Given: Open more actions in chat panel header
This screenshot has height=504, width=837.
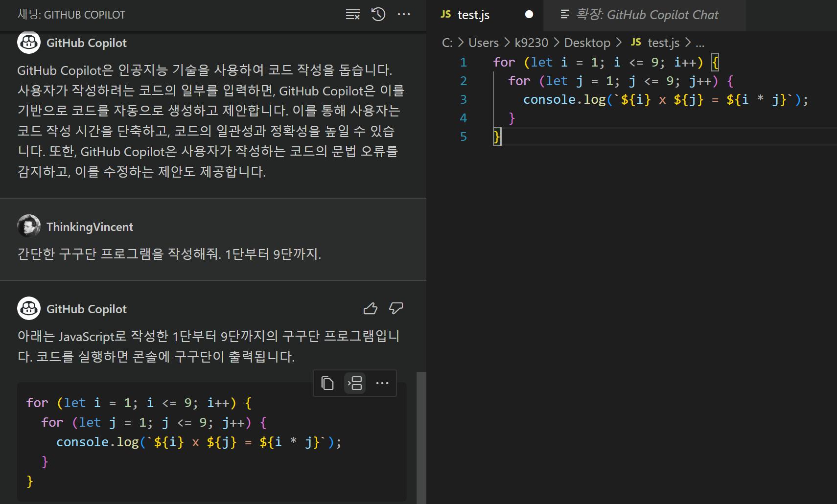Looking at the screenshot, I should pyautogui.click(x=404, y=15).
